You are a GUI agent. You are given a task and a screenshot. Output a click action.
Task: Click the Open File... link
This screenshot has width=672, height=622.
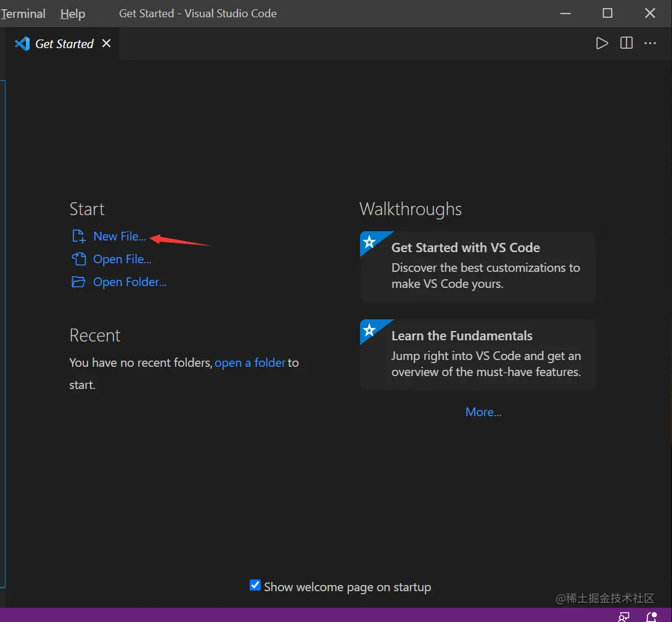122,259
